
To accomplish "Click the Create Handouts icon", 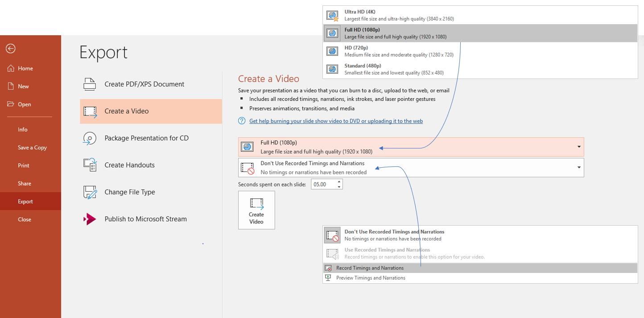I will tap(90, 165).
